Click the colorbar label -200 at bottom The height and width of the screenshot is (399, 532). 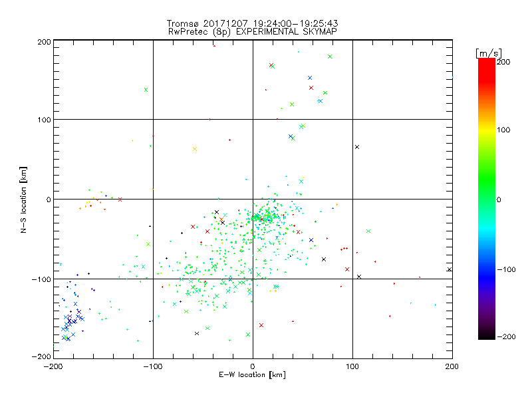506,336
